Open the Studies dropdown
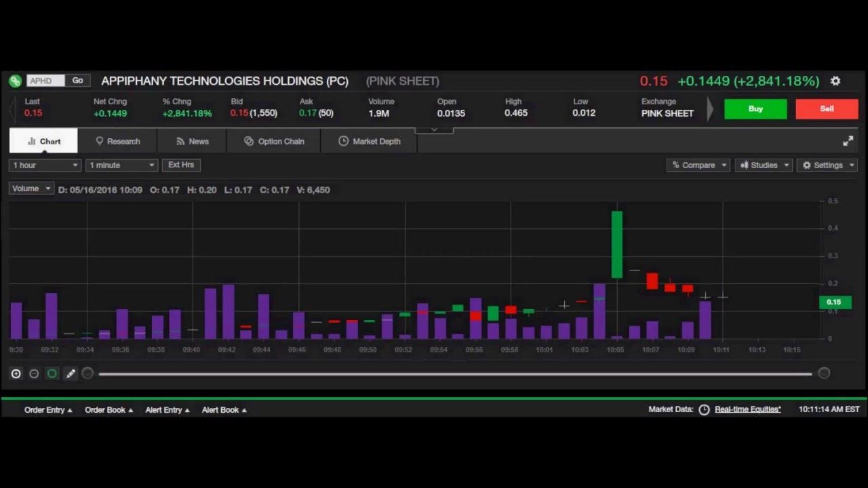The width and height of the screenshot is (868, 488). 764,165
